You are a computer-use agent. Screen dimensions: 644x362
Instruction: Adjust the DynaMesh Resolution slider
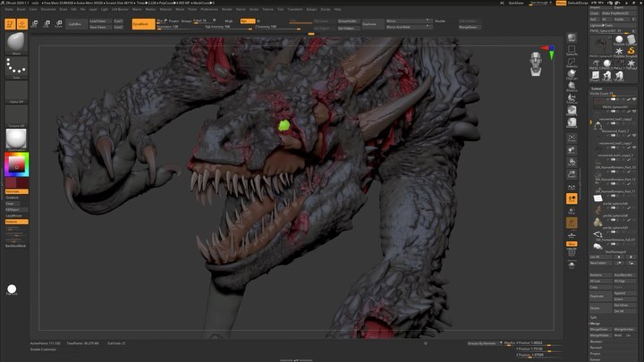tap(180, 27)
